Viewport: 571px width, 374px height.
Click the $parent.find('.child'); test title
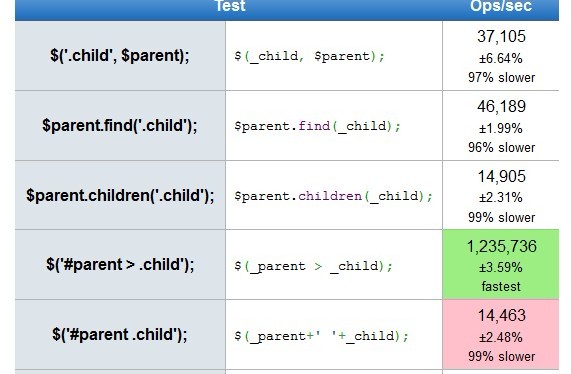click(120, 126)
